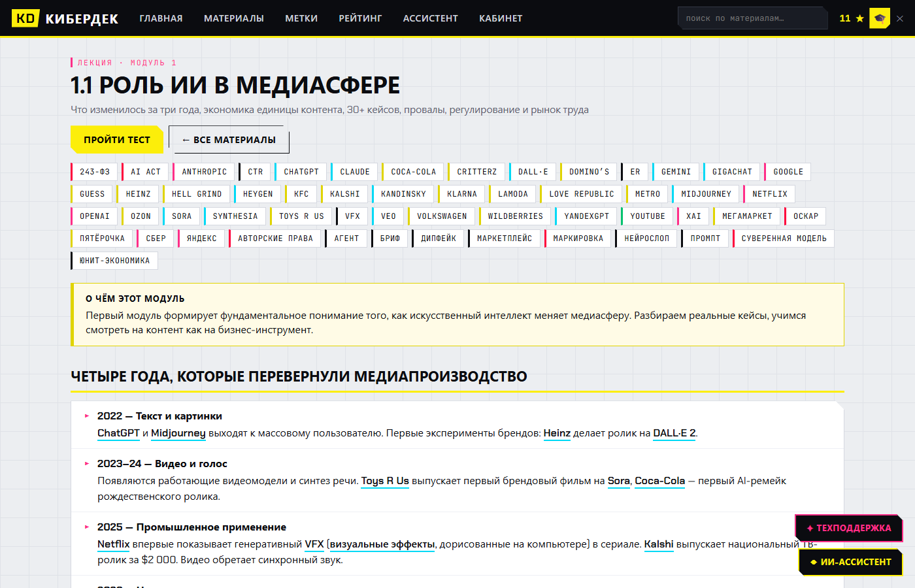
Task: Select the YandexGPT tag
Action: [x=586, y=216]
